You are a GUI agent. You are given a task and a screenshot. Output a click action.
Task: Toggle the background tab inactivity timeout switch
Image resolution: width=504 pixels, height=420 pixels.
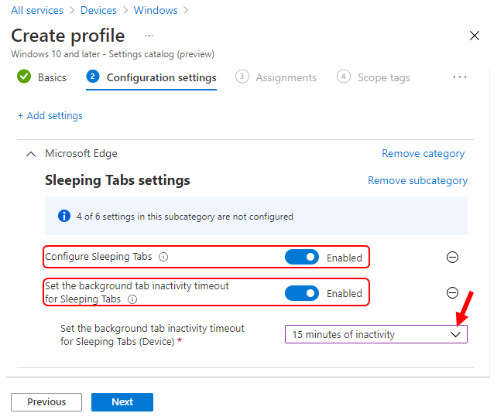pos(302,293)
